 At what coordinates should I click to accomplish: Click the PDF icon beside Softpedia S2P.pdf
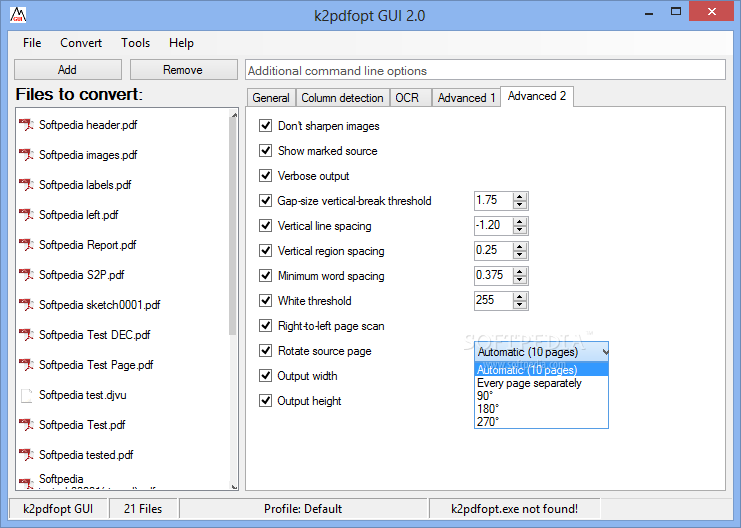pos(26,275)
